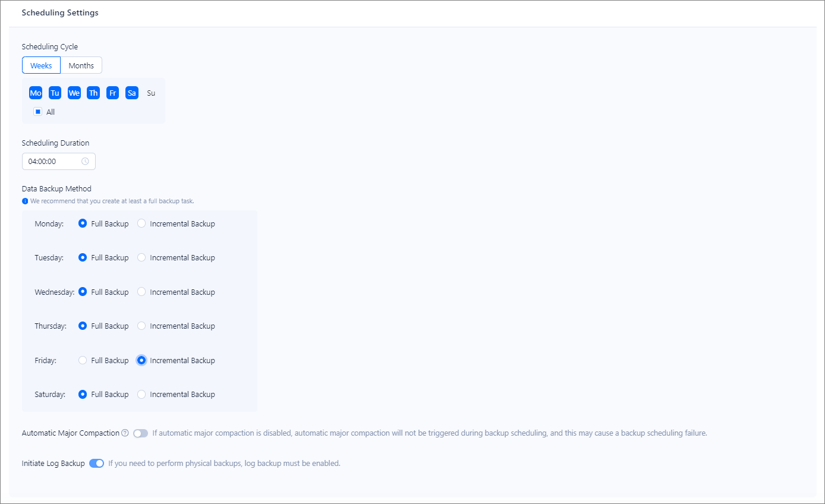
Task: Switch scheduling cycle to Months
Action: point(81,65)
